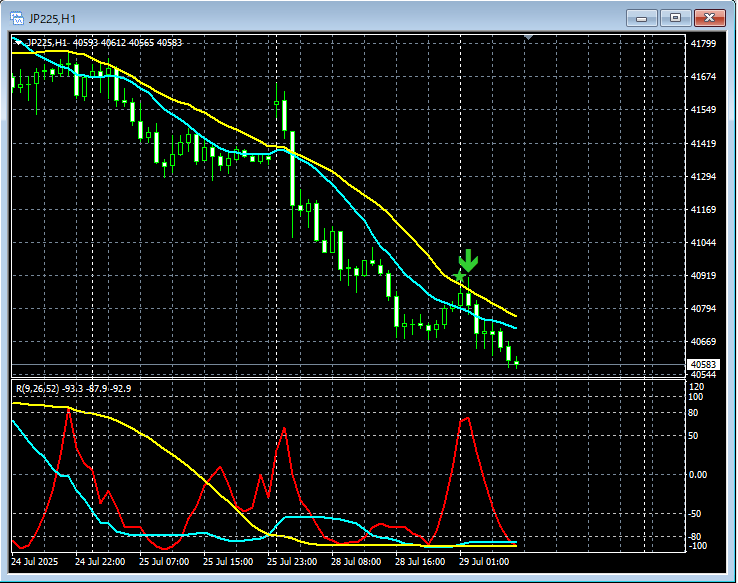Screen dimensions: 738x583
Task: Click the 29 Jul 01:00 time label
Action: point(484,562)
